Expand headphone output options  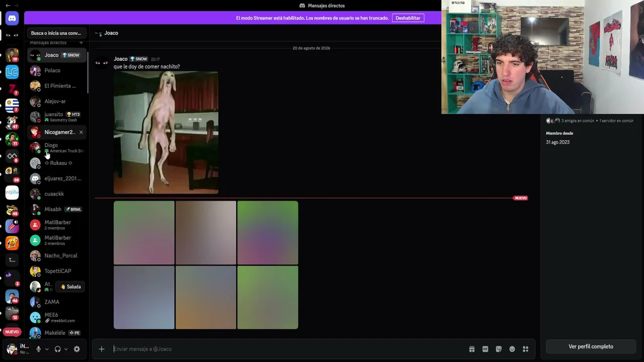click(66, 349)
